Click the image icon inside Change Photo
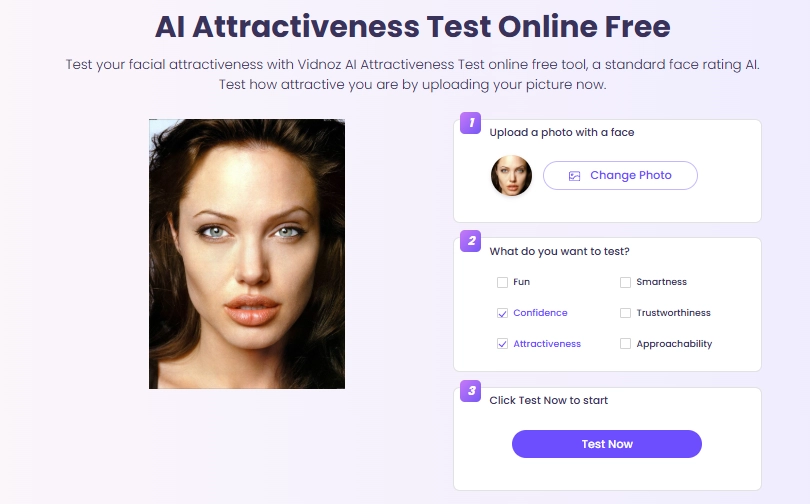The width and height of the screenshot is (810, 504). [574, 176]
